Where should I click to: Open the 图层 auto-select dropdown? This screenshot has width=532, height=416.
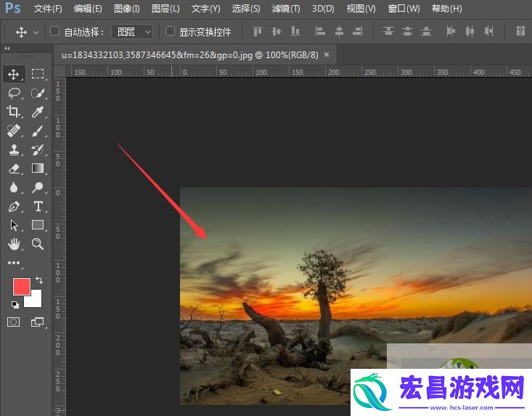click(131, 32)
